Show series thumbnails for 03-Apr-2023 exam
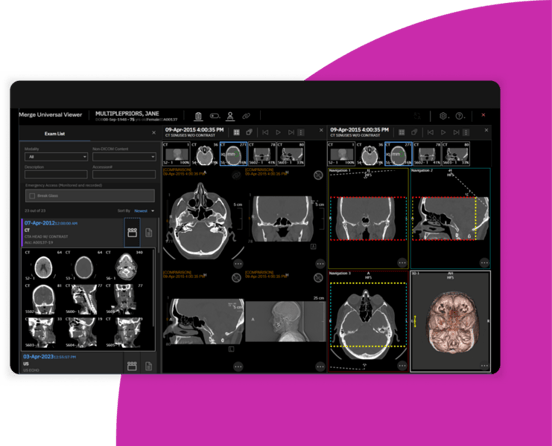552x446 pixels. pyautogui.click(x=132, y=366)
